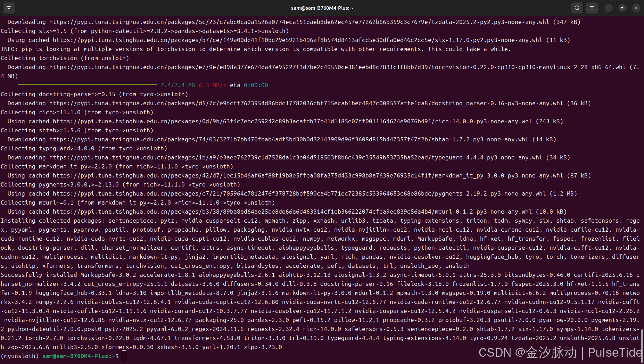Click the torchvision download progress bar

(x=87, y=84)
